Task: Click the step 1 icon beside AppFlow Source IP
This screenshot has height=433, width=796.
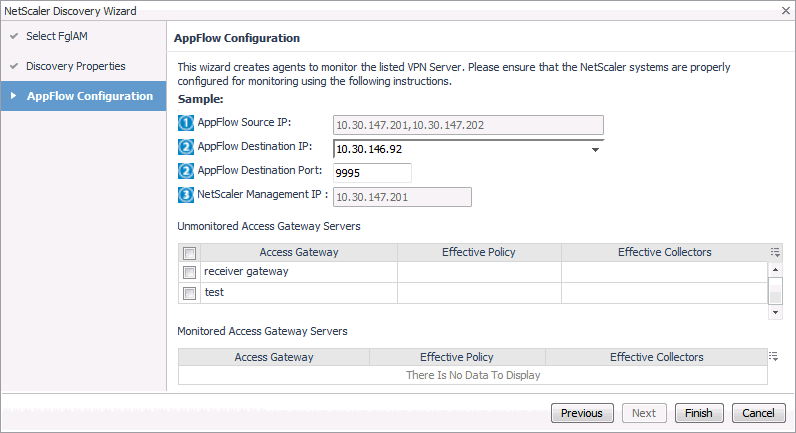Action: pyautogui.click(x=186, y=123)
